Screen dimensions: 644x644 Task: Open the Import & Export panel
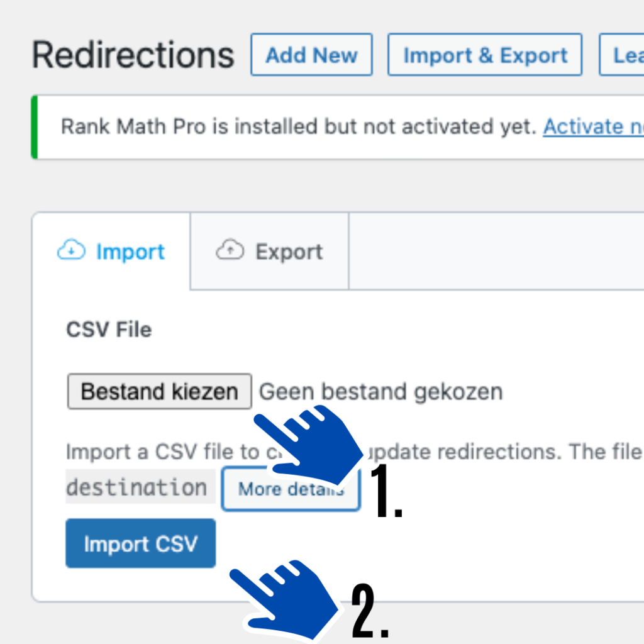pos(484,55)
